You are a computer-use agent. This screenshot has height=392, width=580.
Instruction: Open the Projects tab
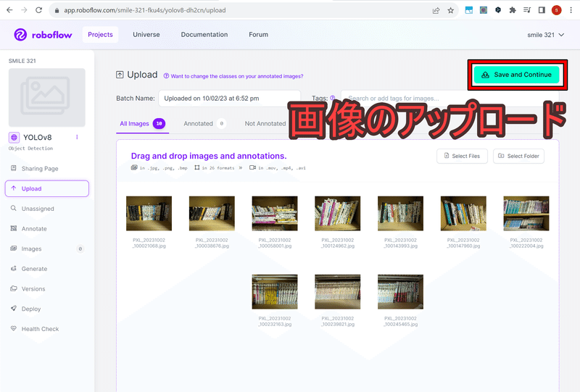coord(100,34)
